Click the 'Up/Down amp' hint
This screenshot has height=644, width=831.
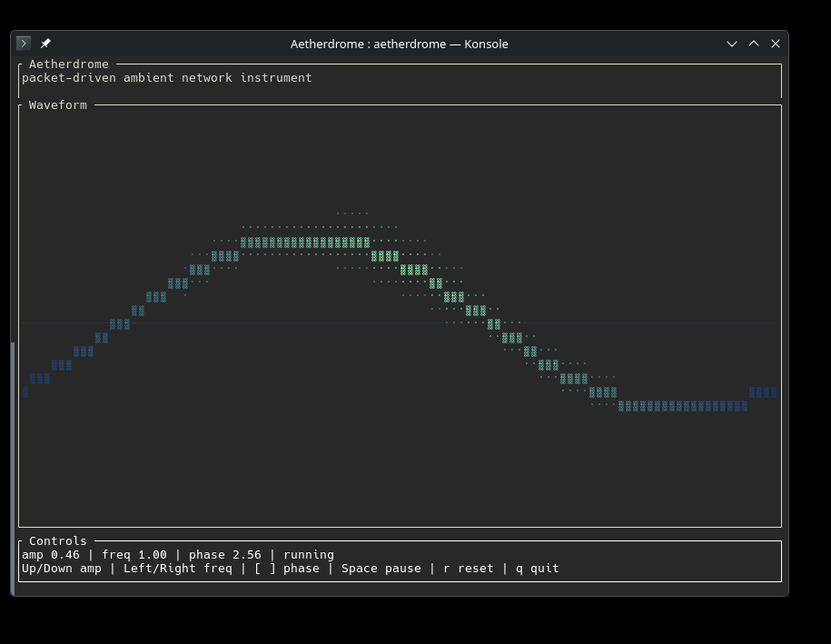tap(62, 569)
